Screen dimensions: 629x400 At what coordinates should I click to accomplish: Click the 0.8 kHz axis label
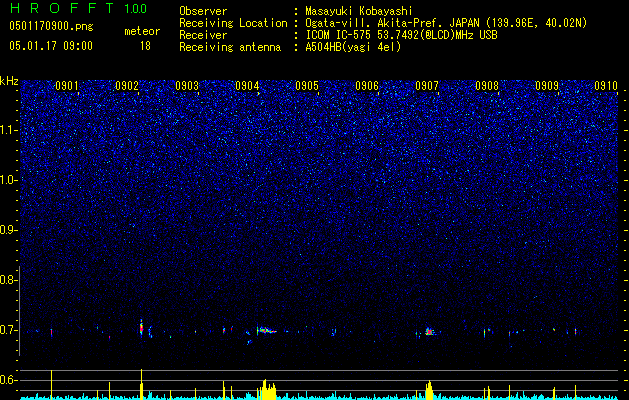(x=9, y=280)
